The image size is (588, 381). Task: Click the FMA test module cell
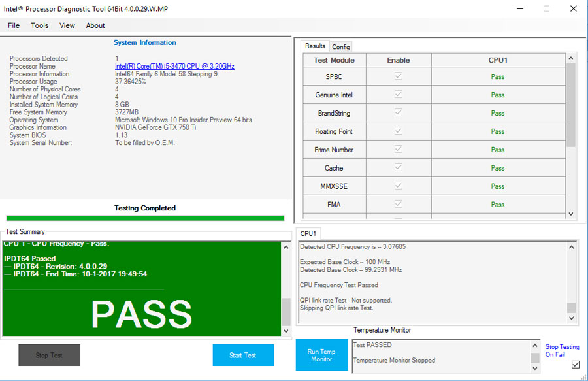[334, 205]
